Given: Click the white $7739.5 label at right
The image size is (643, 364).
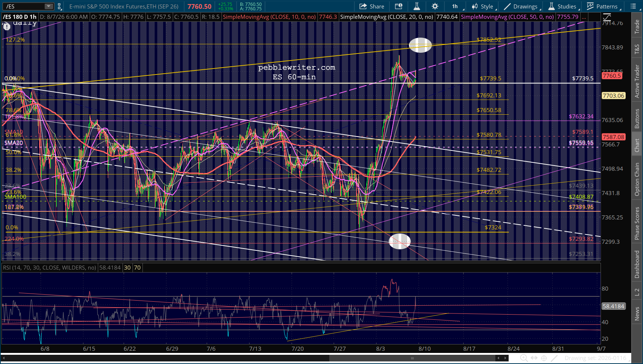Looking at the screenshot, I should point(583,79).
